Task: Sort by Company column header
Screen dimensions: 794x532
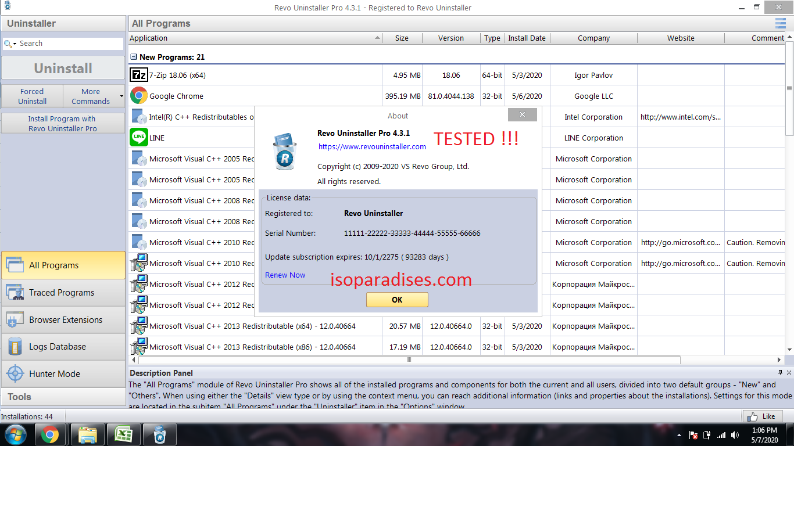Action: coord(593,38)
